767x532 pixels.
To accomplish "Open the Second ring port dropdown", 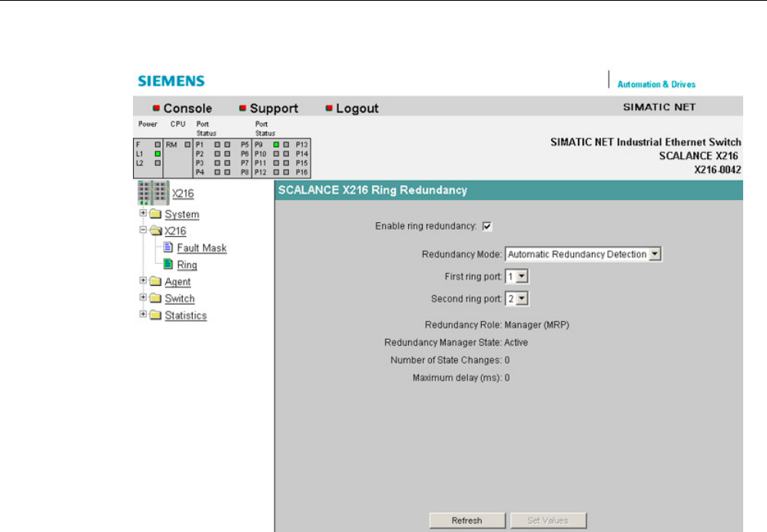I will point(516,298).
